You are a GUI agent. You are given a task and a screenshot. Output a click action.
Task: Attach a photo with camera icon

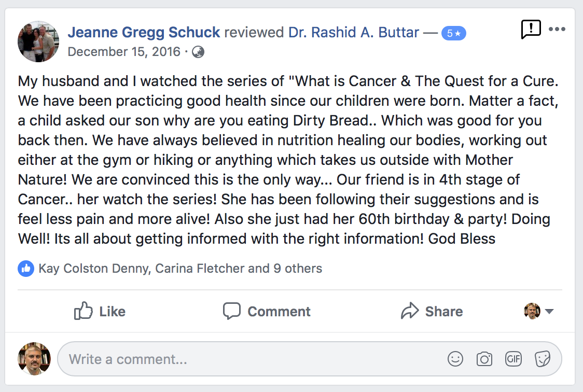pos(484,359)
